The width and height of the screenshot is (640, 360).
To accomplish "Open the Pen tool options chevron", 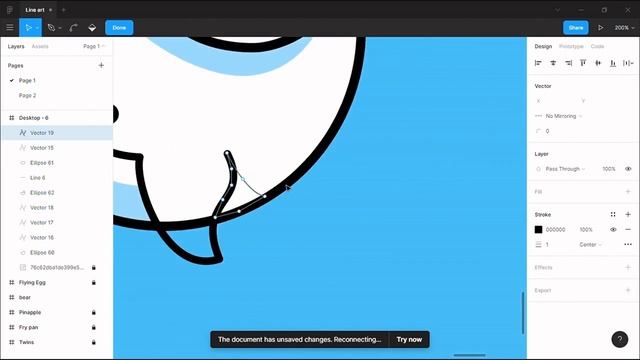I will coord(60,28).
